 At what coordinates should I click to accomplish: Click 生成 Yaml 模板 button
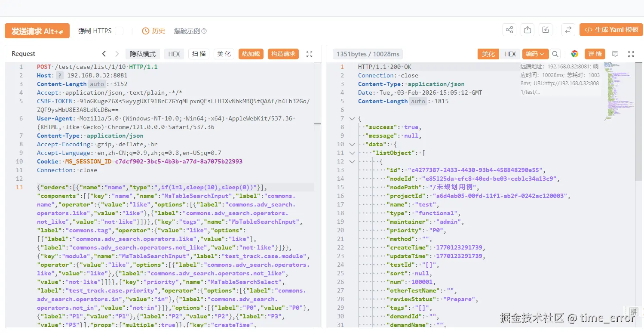pos(611,30)
